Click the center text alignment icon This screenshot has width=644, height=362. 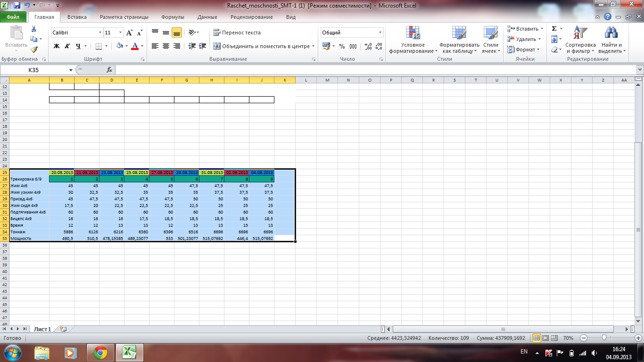(x=166, y=46)
